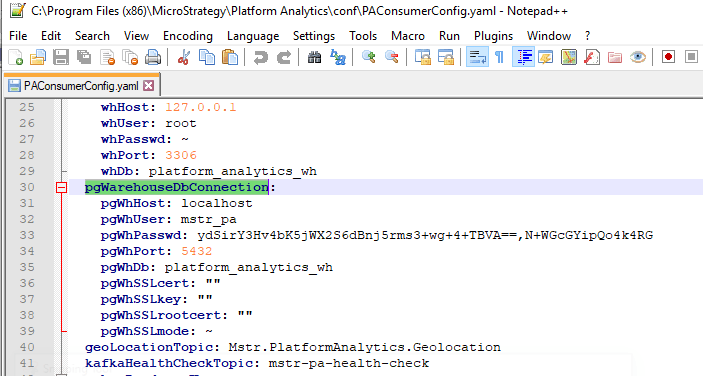Click the kafkaHealthCheckTopic line

click(257, 363)
